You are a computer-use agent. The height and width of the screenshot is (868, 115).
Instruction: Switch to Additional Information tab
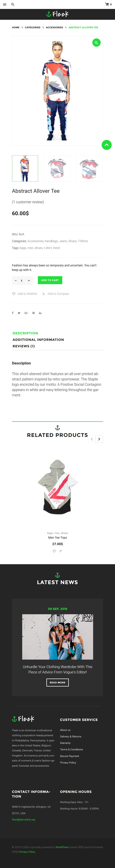click(38, 340)
